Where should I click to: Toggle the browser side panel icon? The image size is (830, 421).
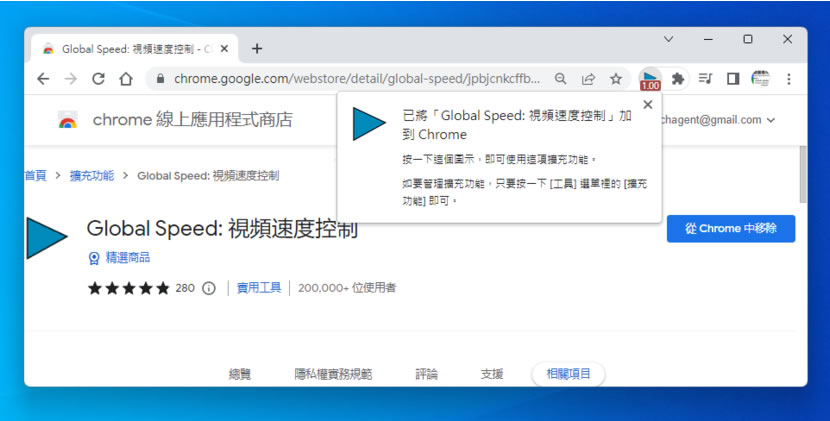click(733, 79)
